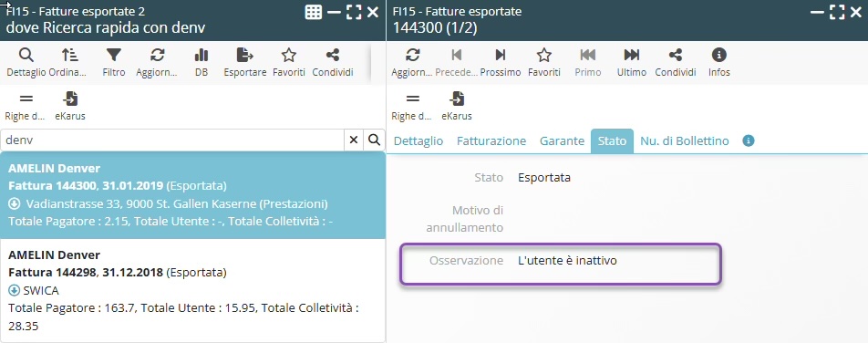Select Fattura 144298 list entry

192,290
